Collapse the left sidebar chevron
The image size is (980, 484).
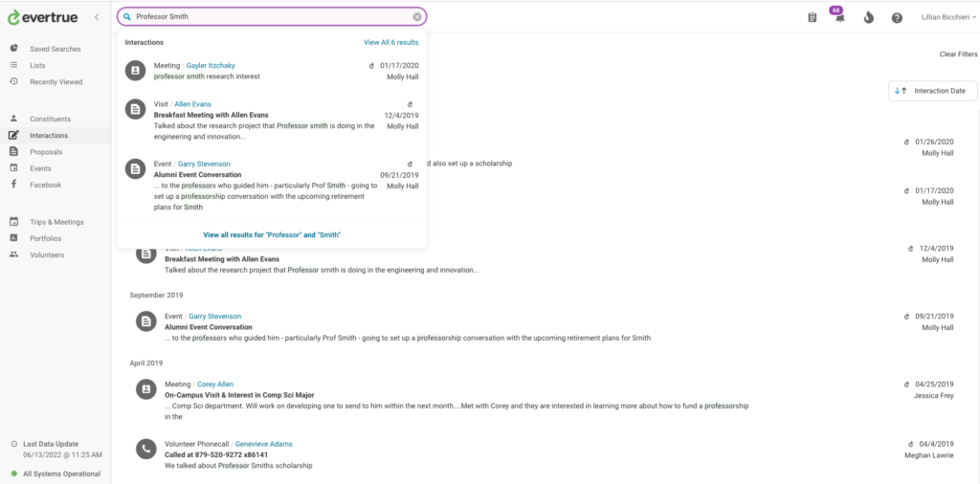click(x=97, y=17)
